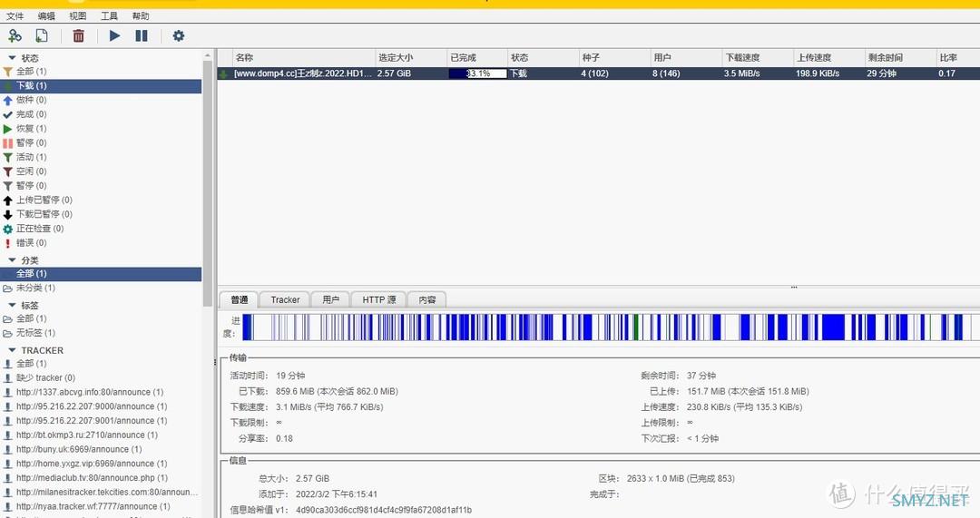Select the 缺少 tracker (0) filter

pyautogui.click(x=101, y=378)
